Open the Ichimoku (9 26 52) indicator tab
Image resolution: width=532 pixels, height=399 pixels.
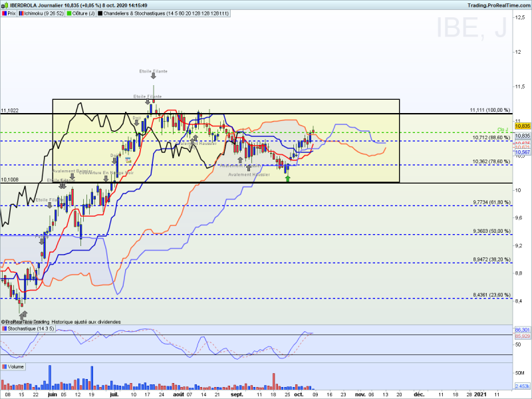tap(41, 13)
